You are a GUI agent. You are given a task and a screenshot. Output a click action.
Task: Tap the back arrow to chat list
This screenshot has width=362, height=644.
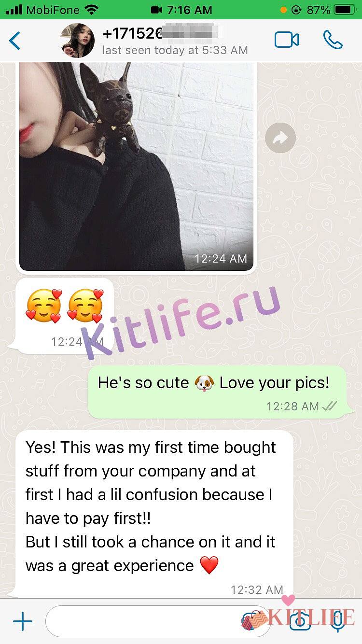click(x=15, y=41)
